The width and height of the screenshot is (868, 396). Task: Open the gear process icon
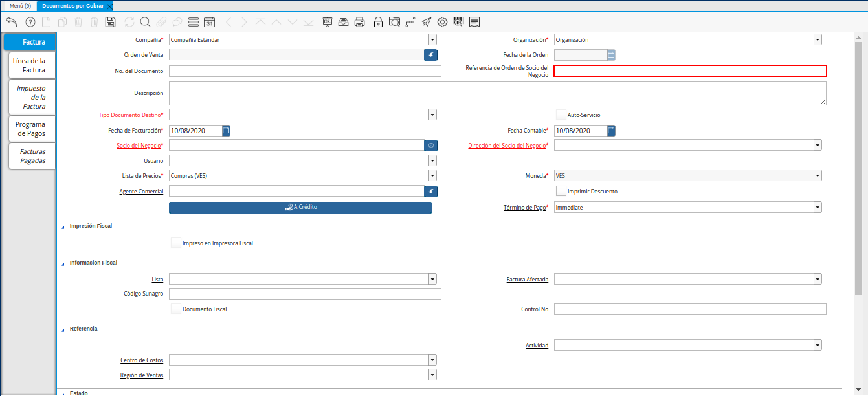pos(443,22)
